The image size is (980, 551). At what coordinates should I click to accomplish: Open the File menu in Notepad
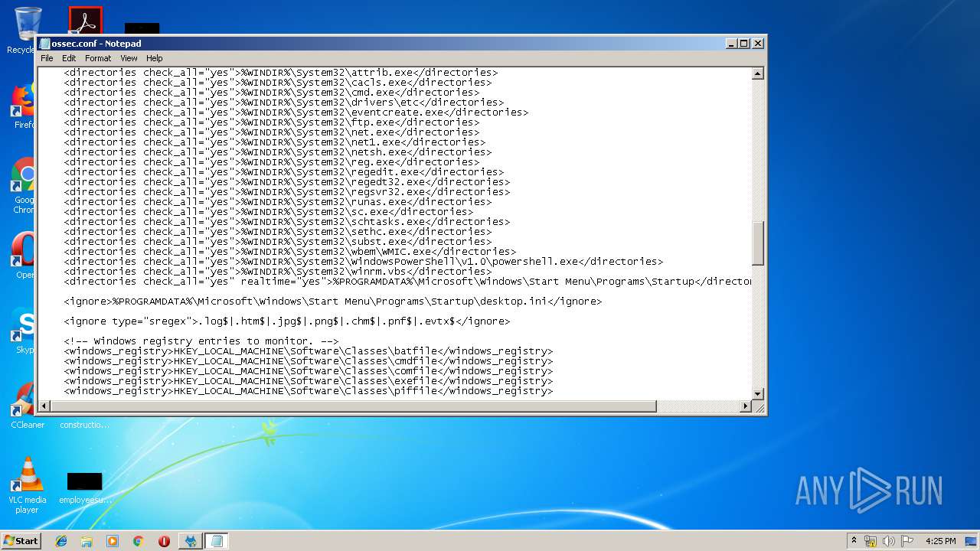pos(47,58)
